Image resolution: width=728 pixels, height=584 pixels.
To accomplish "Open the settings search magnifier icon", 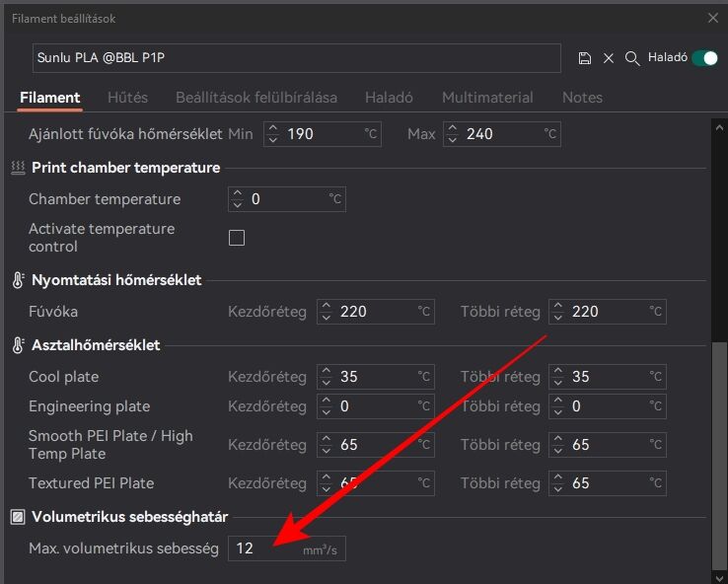I will (632, 58).
